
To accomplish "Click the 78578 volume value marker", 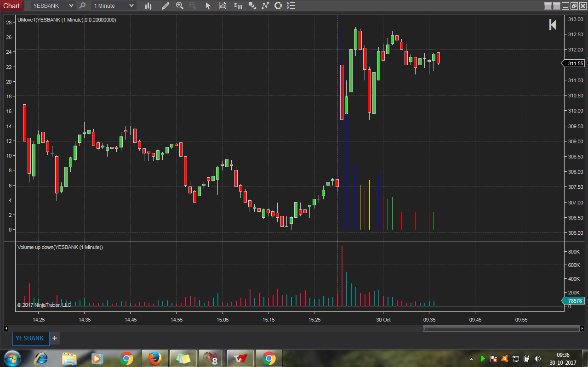I will click(x=574, y=301).
